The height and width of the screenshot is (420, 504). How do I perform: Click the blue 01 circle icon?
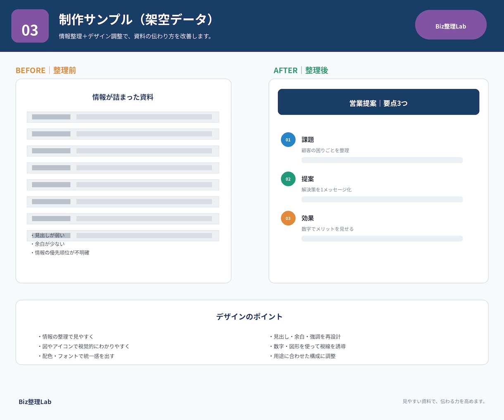click(x=288, y=140)
